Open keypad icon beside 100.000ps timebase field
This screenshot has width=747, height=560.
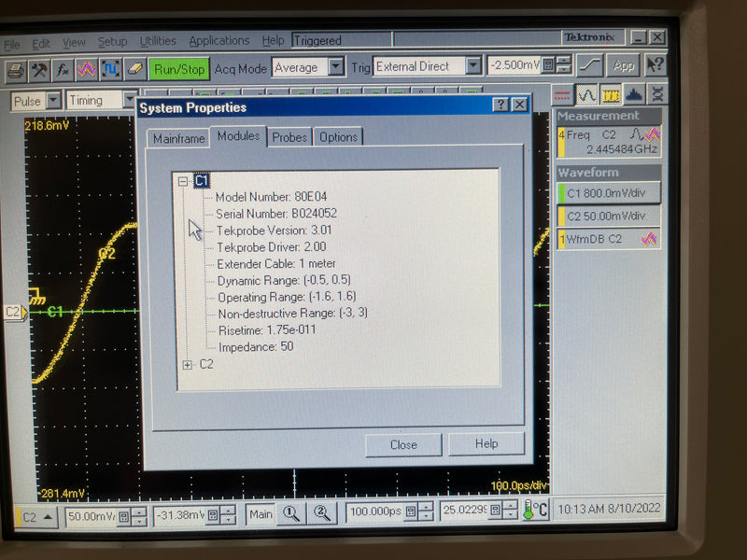pyautogui.click(x=411, y=511)
